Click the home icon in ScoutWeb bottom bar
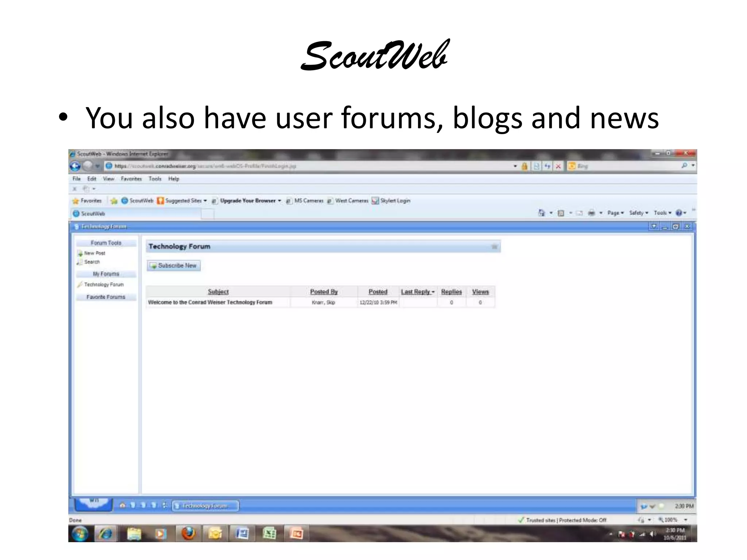This screenshot has height=560, width=747. [x=123, y=505]
